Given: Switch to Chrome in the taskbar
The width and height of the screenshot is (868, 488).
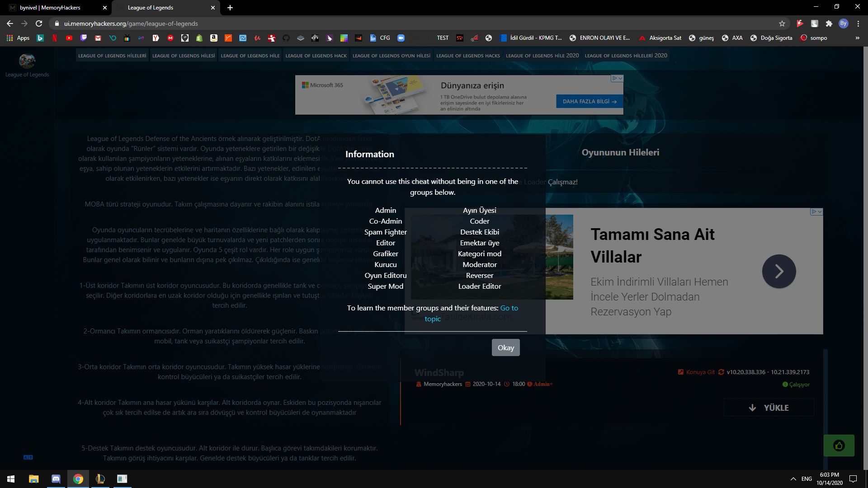Looking at the screenshot, I should 78,479.
